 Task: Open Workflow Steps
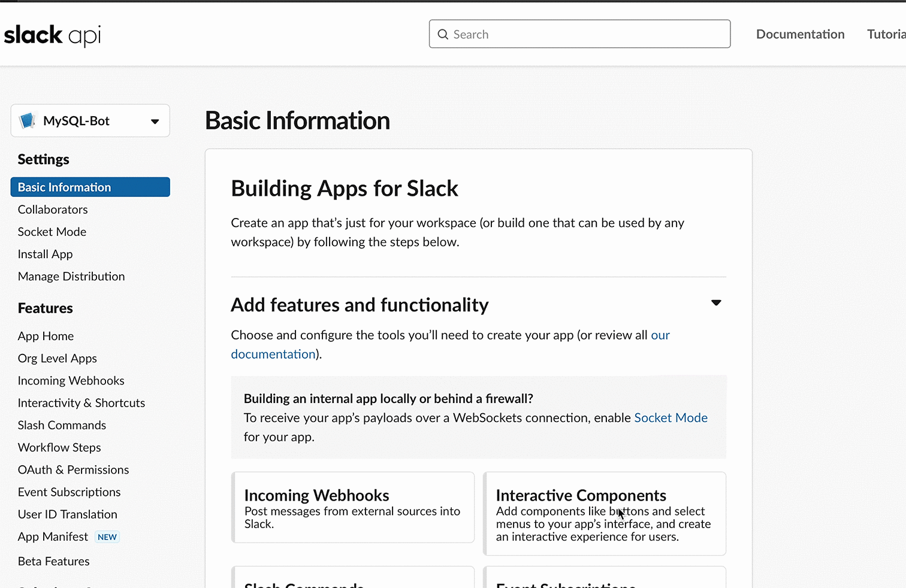coord(59,447)
